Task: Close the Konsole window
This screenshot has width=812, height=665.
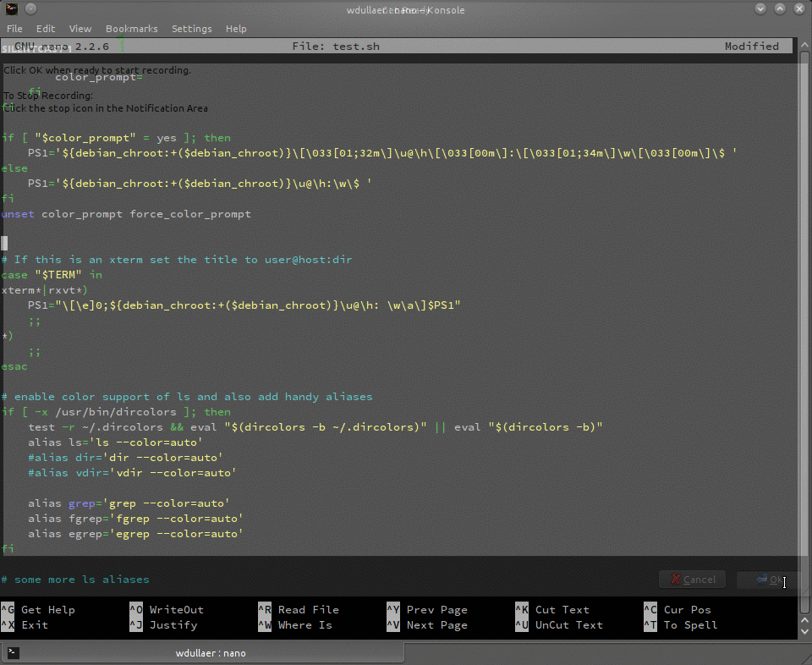Action: tap(799, 8)
